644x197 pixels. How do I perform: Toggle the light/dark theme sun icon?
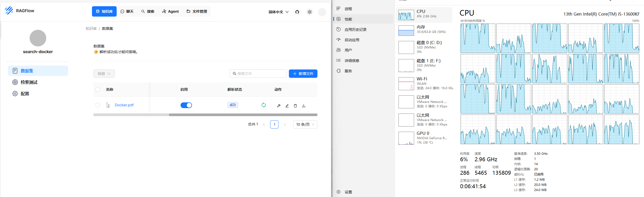coord(309,12)
